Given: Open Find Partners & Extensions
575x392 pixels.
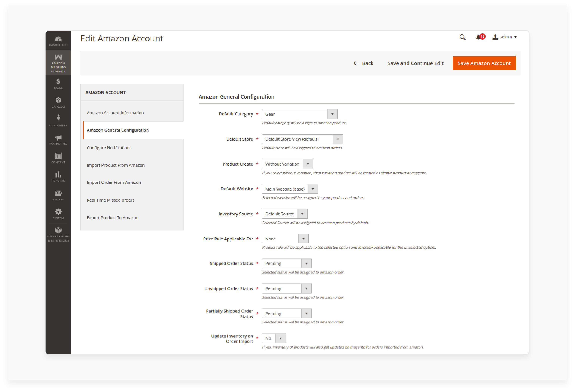Looking at the screenshot, I should click(x=58, y=234).
